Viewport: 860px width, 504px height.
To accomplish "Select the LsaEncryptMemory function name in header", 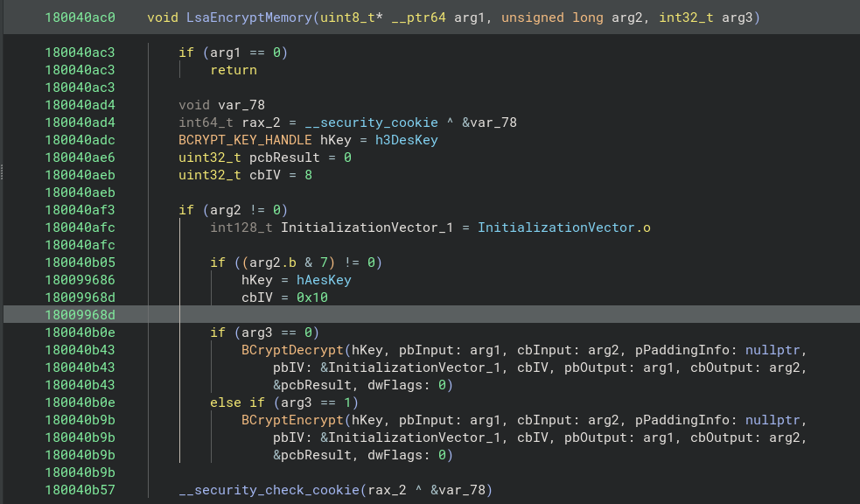I will pyautogui.click(x=249, y=17).
